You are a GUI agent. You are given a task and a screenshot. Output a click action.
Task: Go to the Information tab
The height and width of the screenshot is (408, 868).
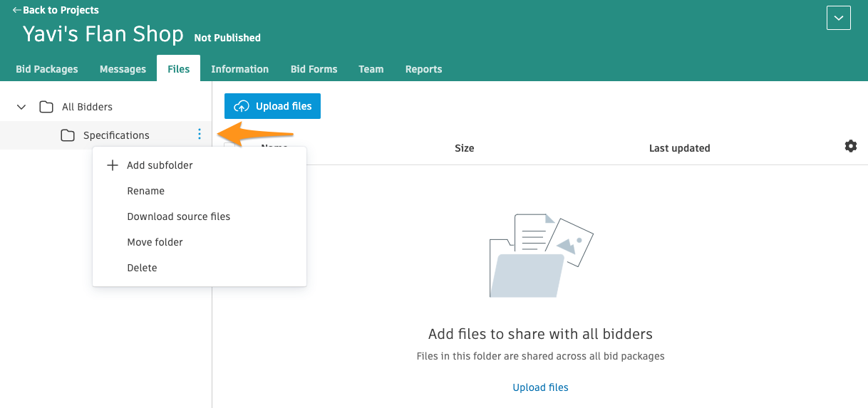click(239, 69)
